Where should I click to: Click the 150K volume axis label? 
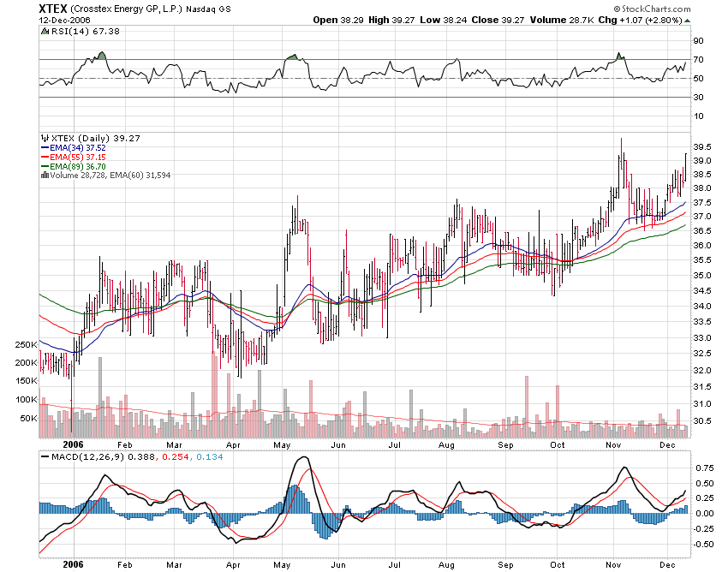[26, 381]
